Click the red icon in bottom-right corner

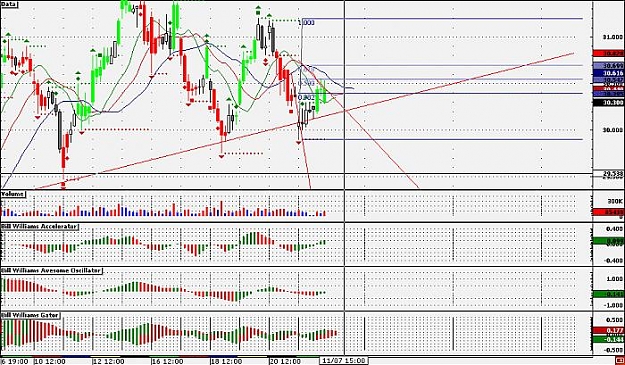pos(620,361)
